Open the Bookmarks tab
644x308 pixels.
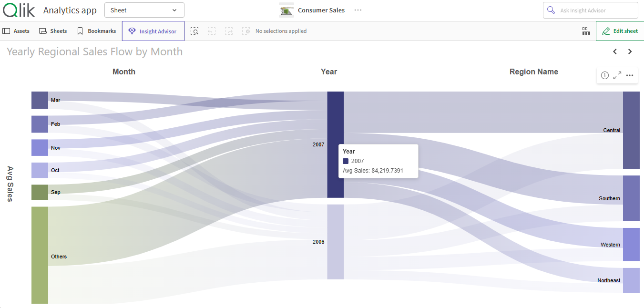click(96, 31)
